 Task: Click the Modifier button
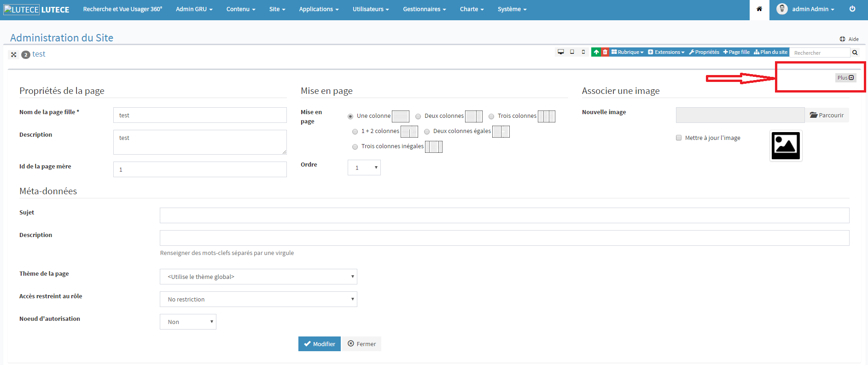click(319, 344)
